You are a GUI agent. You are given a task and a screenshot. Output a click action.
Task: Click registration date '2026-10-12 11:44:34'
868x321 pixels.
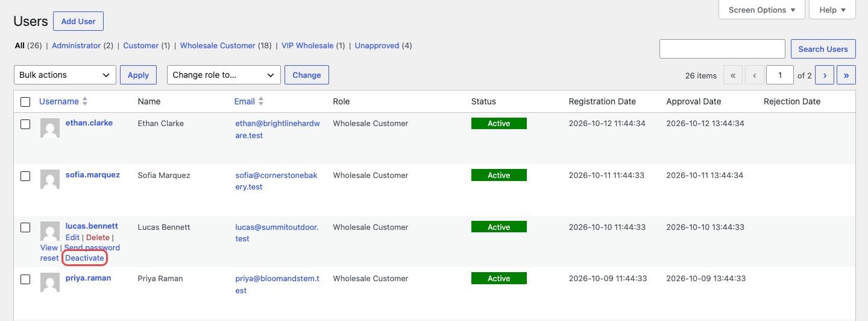click(x=607, y=123)
